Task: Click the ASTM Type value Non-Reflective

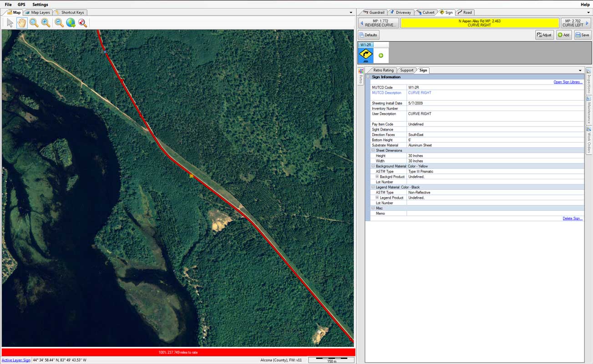Action: pos(419,192)
